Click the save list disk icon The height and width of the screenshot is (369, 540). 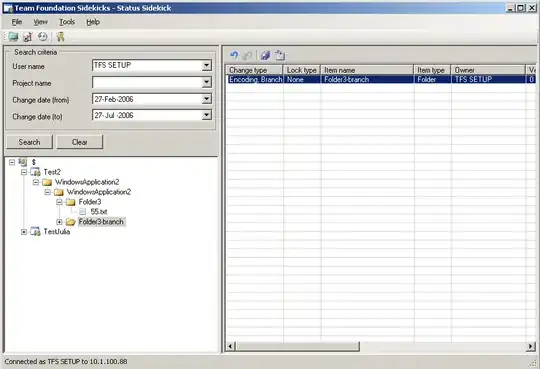point(265,55)
